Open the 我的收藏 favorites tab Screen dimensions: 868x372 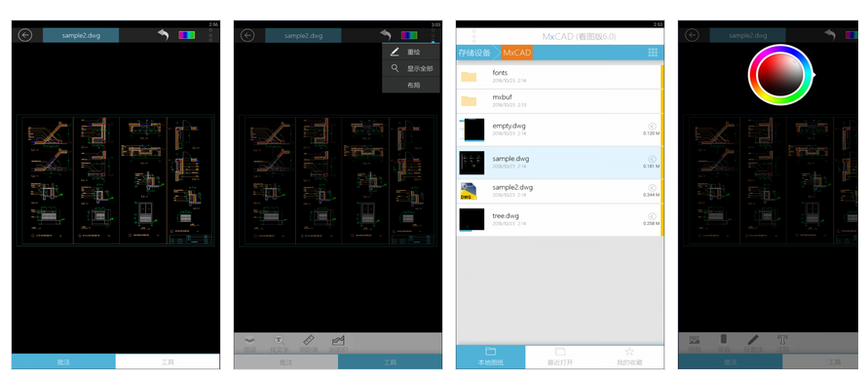(629, 356)
